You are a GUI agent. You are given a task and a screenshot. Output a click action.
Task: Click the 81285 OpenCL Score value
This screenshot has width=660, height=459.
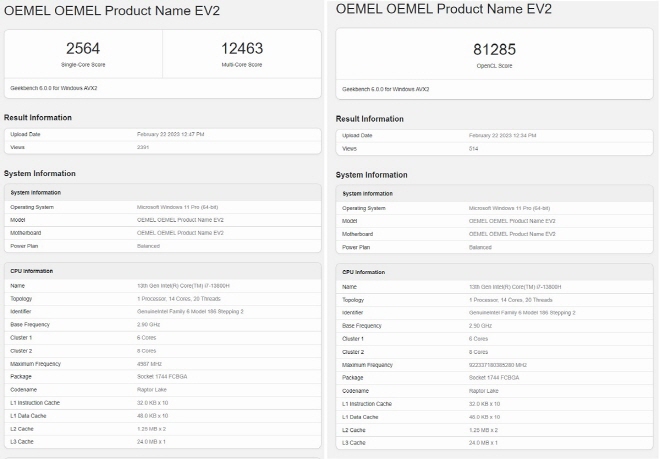point(495,47)
